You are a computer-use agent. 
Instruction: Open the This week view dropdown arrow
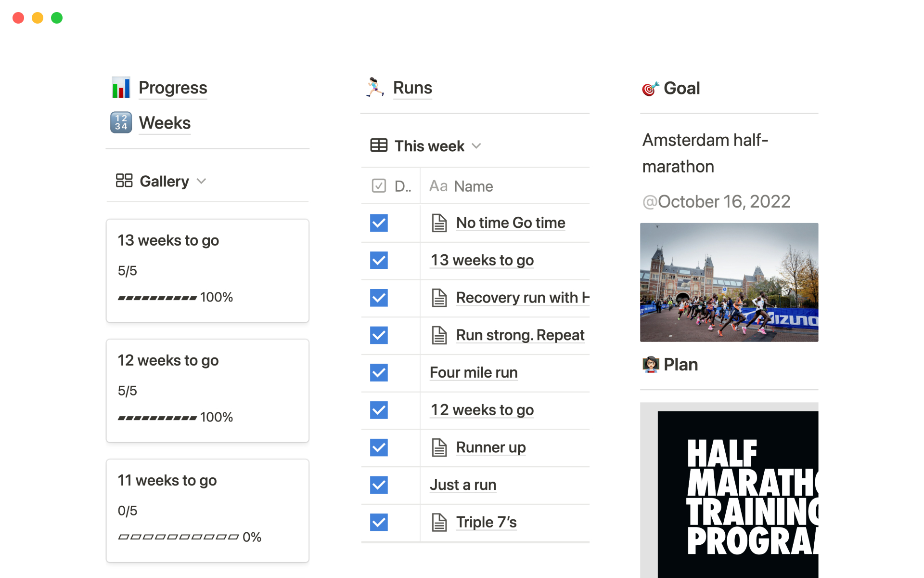(x=476, y=146)
